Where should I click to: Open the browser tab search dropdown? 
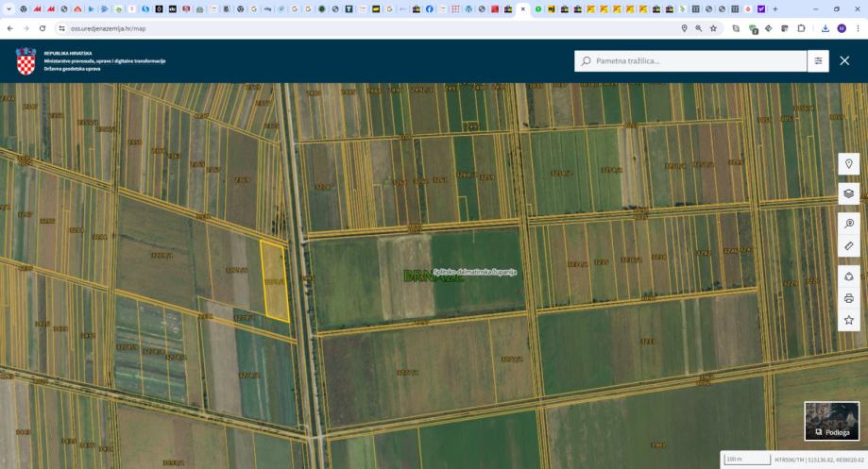click(x=9, y=8)
